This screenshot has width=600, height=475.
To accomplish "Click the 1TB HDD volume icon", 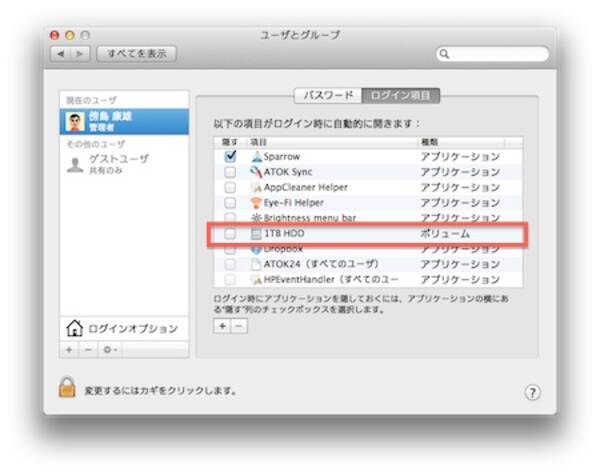I will (256, 233).
